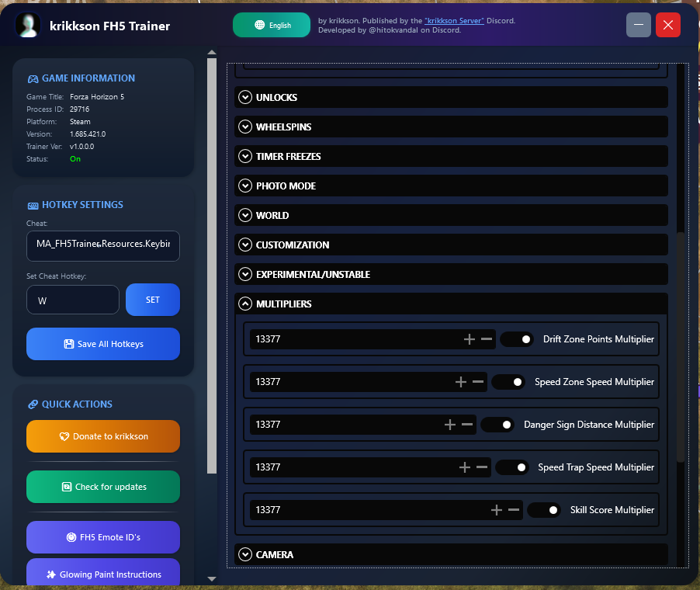Screen dimensions: 700x590
Task: Decrease Danger Sign Distance Multiplier with minus
Action: (467, 425)
